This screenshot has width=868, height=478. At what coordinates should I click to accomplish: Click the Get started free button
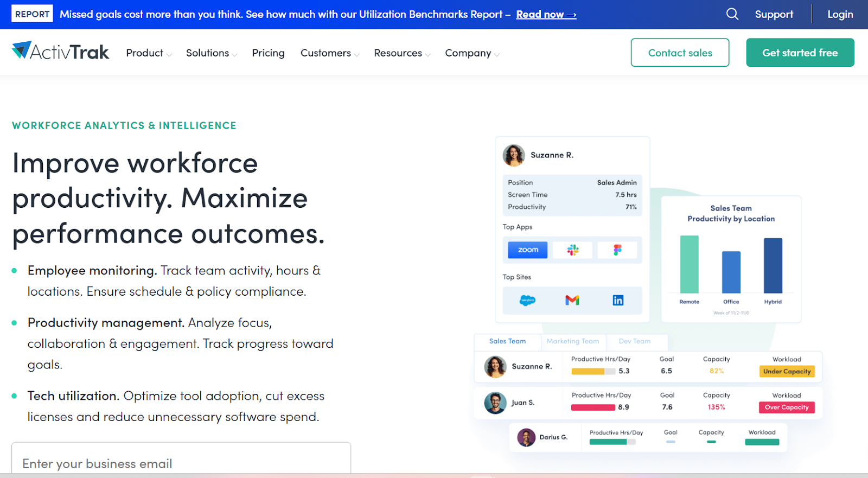click(x=800, y=53)
